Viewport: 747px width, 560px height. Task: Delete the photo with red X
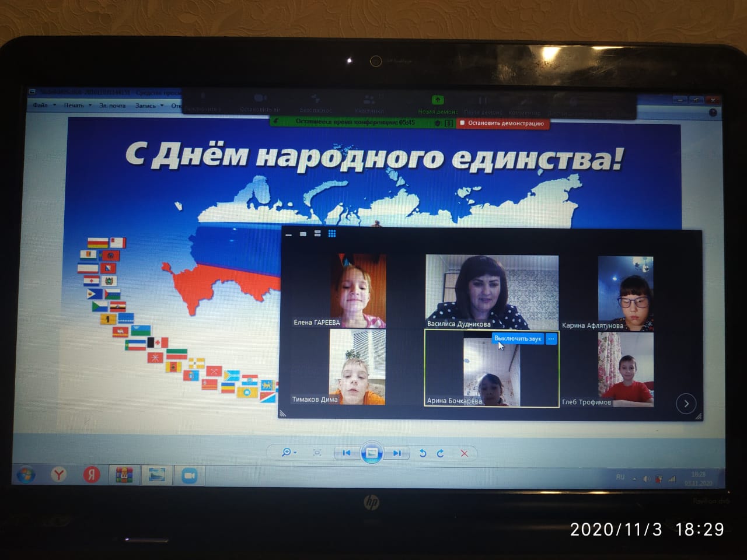coord(465,453)
